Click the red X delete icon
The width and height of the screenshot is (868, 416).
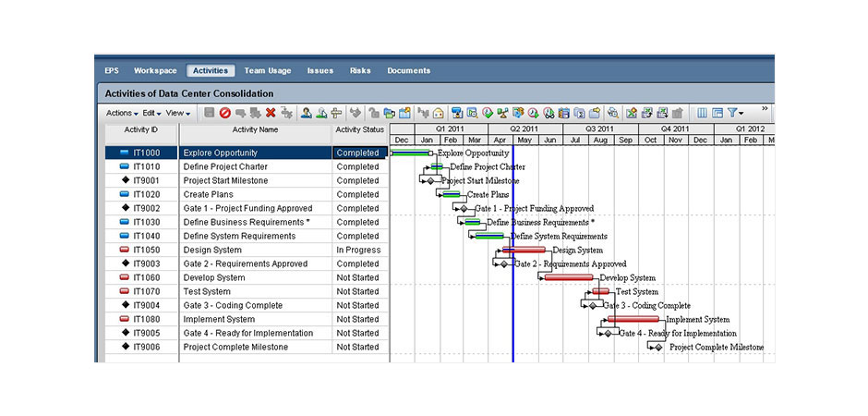[x=271, y=113]
